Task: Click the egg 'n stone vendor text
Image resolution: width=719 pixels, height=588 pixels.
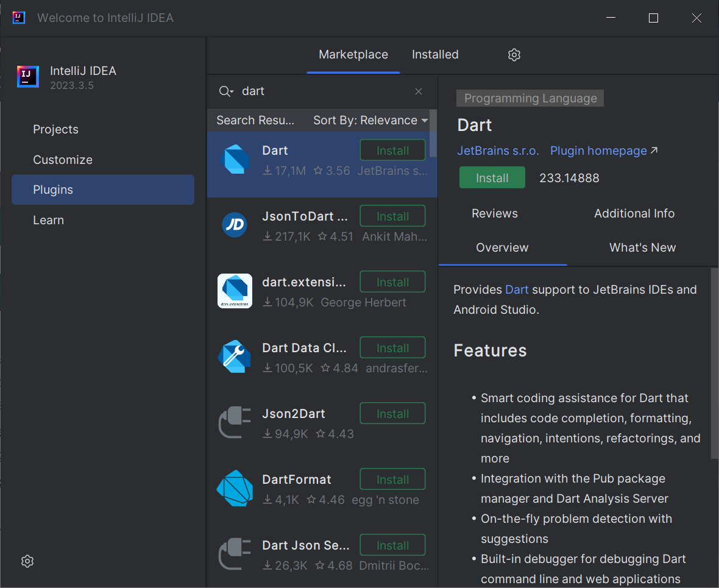Action: [385, 500]
